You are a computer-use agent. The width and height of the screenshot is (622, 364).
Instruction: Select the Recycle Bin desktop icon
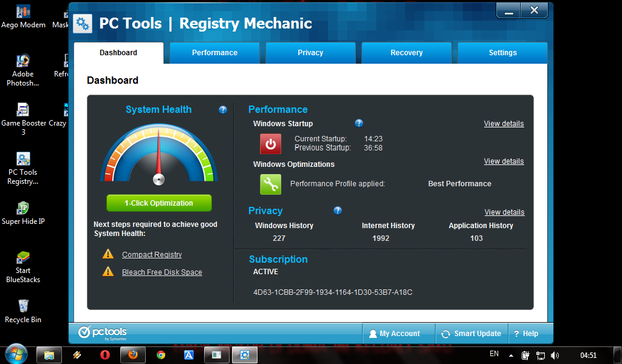(x=23, y=311)
